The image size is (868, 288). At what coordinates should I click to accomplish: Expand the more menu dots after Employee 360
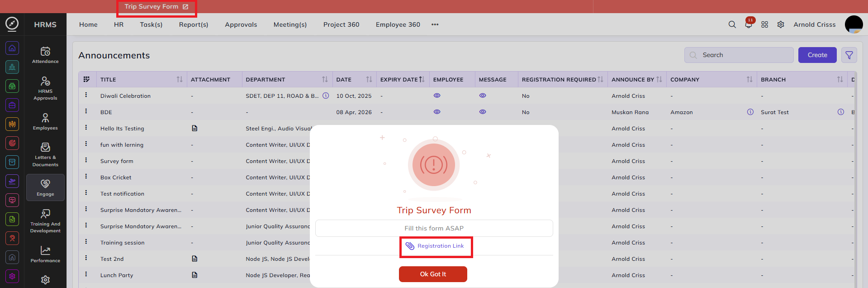(x=435, y=24)
